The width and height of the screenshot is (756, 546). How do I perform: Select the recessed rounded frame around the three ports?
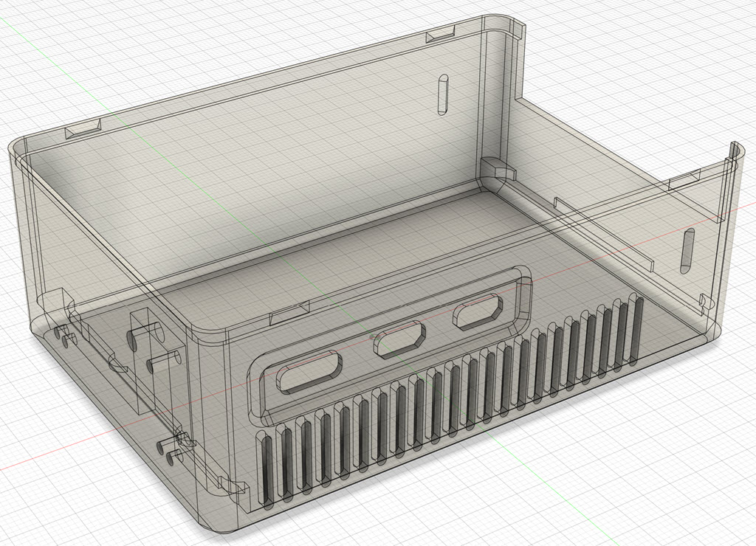390,345
